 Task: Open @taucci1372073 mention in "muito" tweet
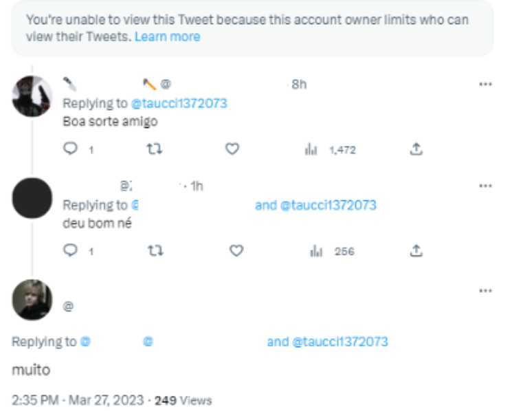[340, 342]
